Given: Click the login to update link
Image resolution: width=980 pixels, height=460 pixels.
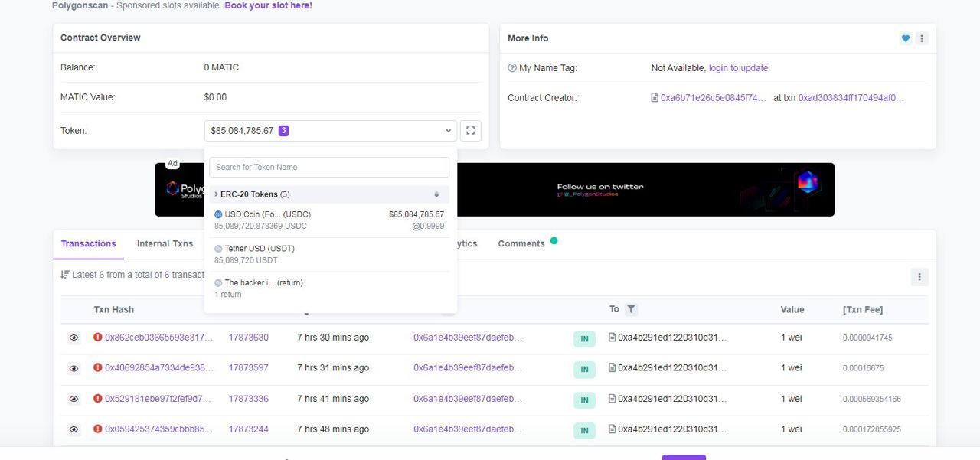Looking at the screenshot, I should 738,68.
